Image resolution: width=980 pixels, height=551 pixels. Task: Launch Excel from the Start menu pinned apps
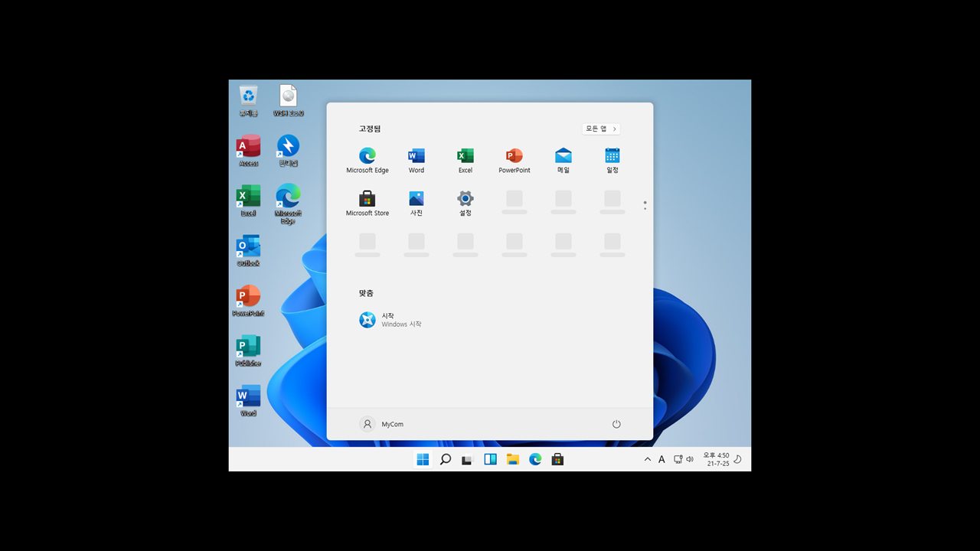(x=465, y=161)
